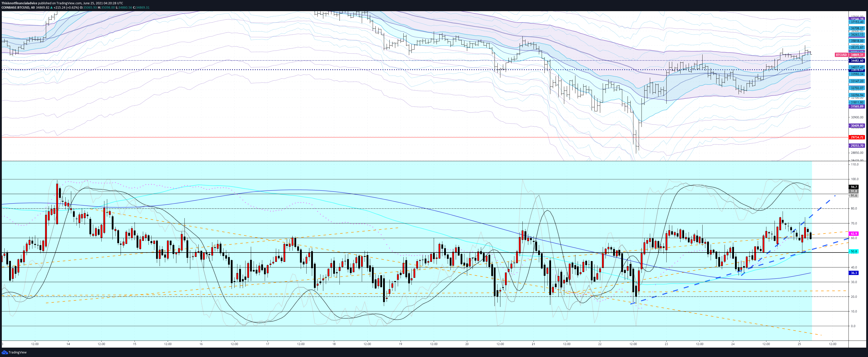Click the 35372.87 price label
The image size is (868, 357).
[x=857, y=48]
